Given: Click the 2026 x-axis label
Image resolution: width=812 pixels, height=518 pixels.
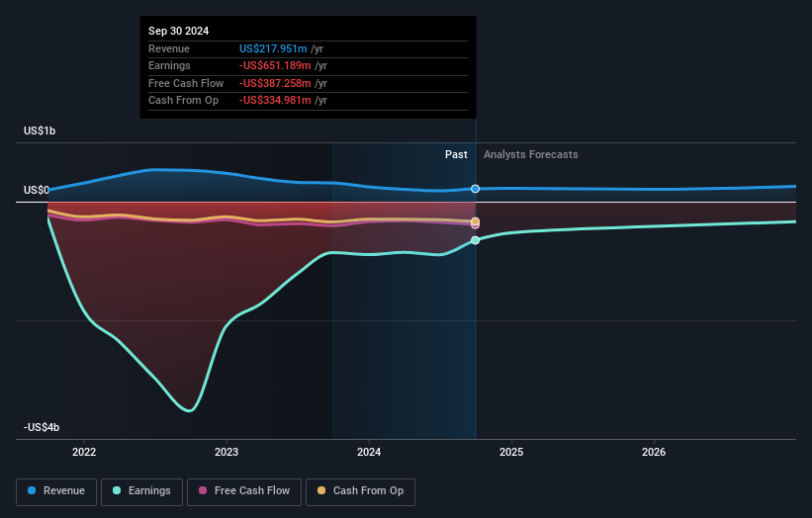Looking at the screenshot, I should [x=654, y=453].
